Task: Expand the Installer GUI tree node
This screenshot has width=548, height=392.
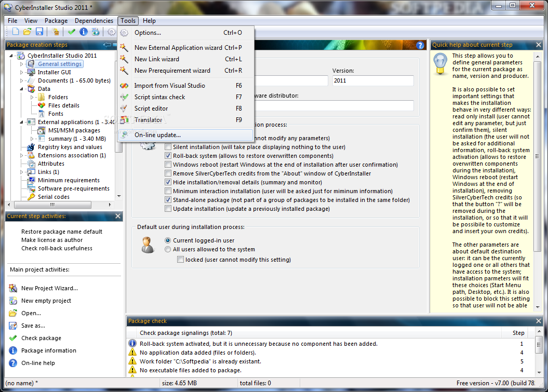Action: tap(22, 72)
